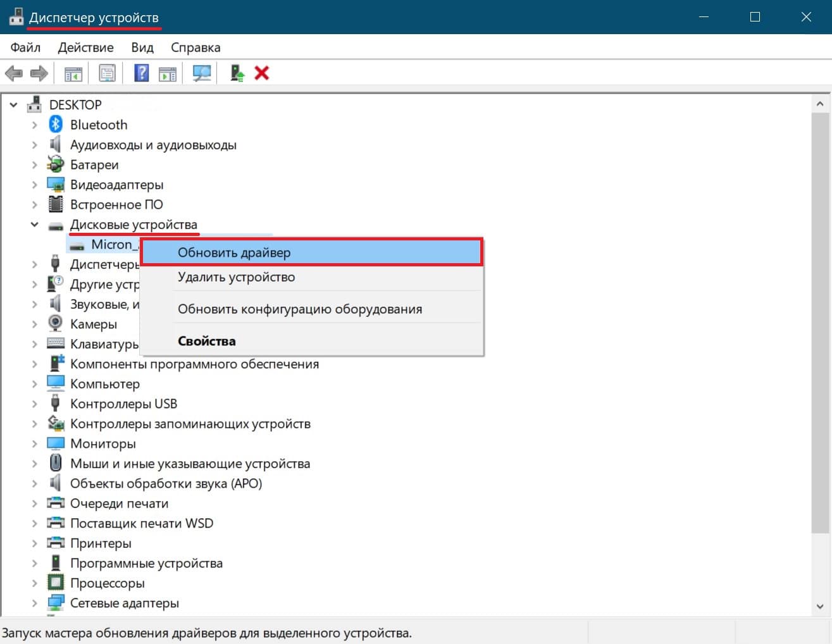This screenshot has height=644, width=832.
Task: Select the Очереди печати label
Action: 119,503
